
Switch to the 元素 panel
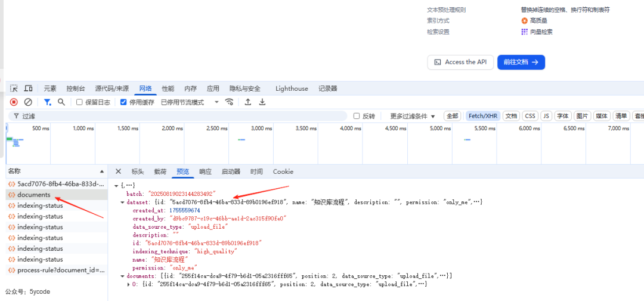(50, 88)
